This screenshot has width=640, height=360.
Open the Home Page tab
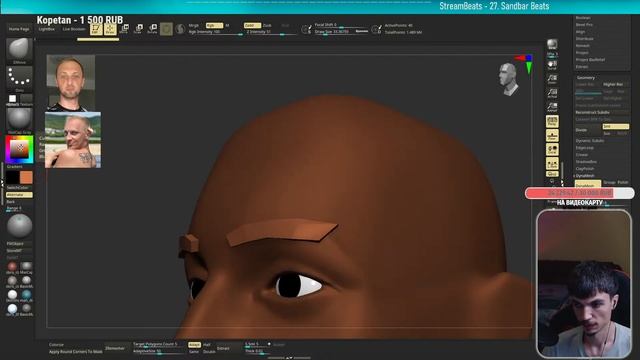coord(19,29)
